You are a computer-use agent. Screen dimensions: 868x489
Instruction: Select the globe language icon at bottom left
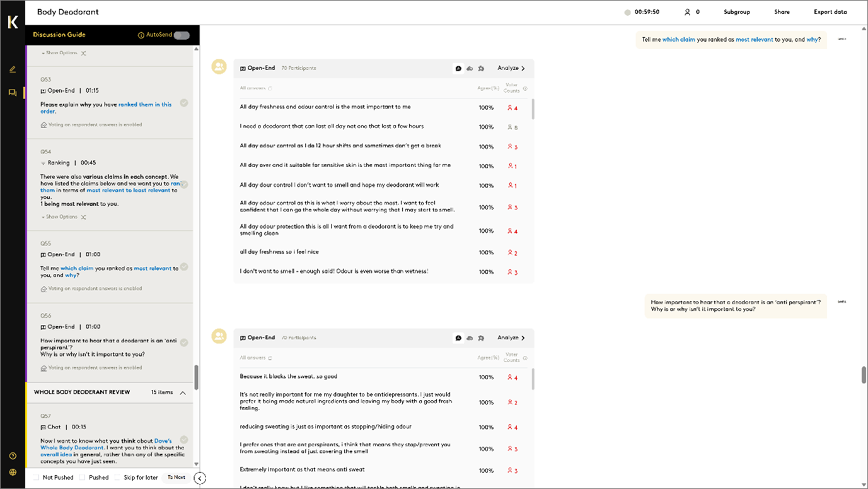pyautogui.click(x=13, y=472)
